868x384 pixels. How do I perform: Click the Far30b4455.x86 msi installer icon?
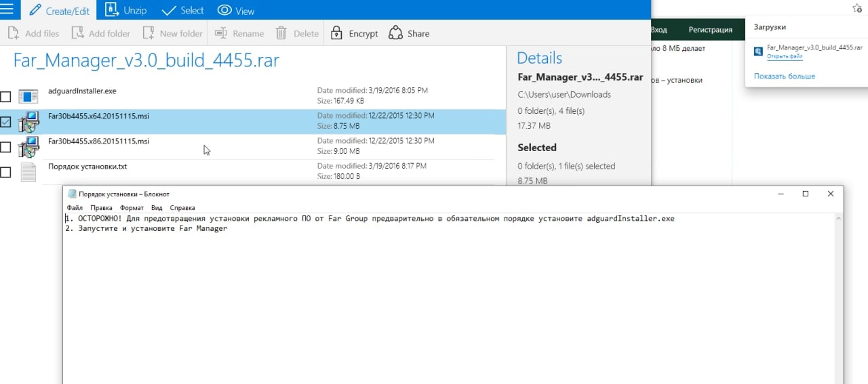tap(28, 147)
